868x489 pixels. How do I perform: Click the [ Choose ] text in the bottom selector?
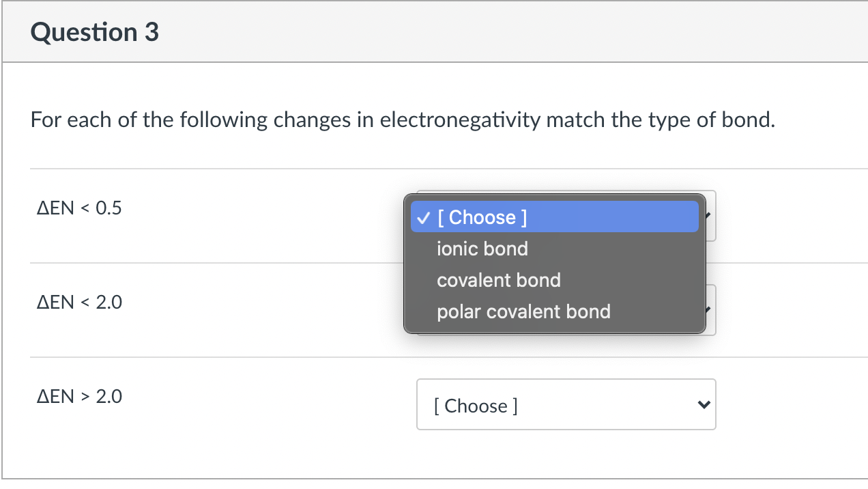click(x=476, y=405)
